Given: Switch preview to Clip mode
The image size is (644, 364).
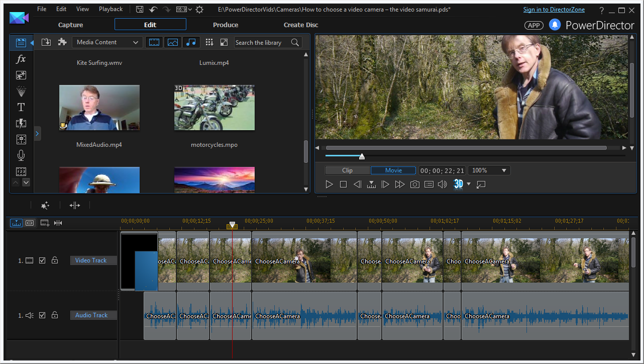Looking at the screenshot, I should [347, 170].
